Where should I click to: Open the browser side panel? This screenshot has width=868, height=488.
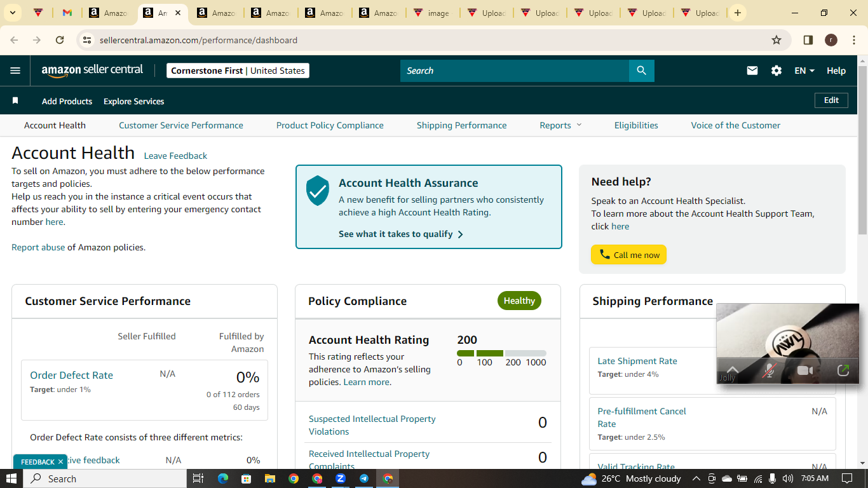(x=808, y=40)
